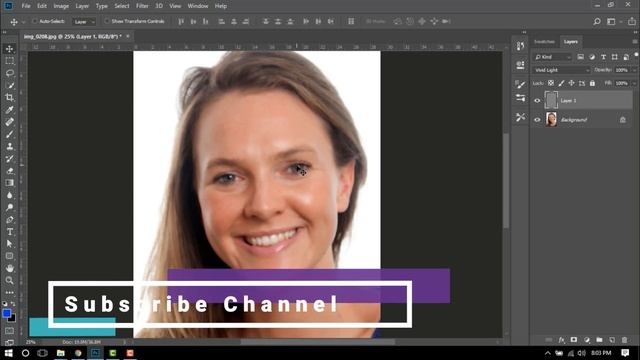
Task: Select the Blur tool
Action: tap(9, 195)
